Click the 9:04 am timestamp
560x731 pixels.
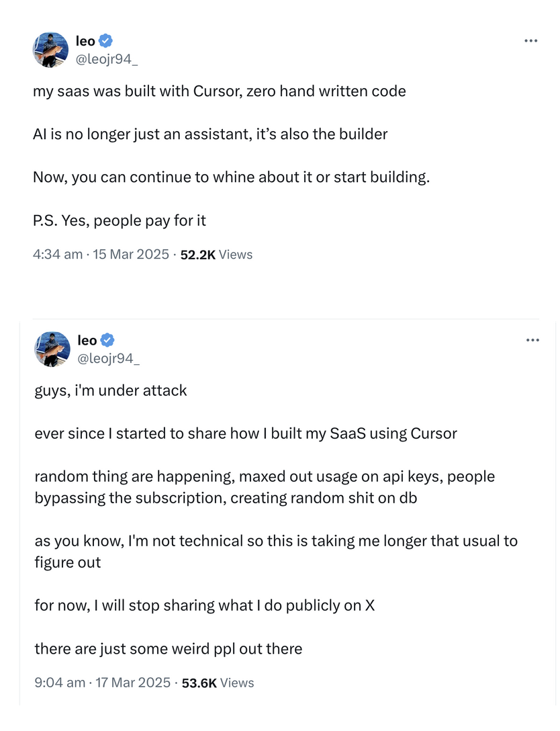[60, 683]
